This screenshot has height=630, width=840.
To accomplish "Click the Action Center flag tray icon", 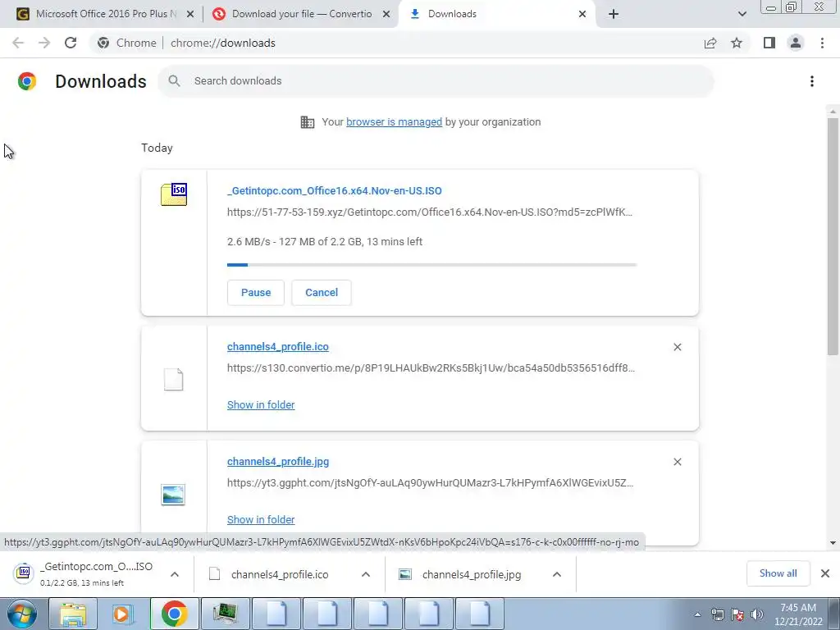I will coord(737,614).
